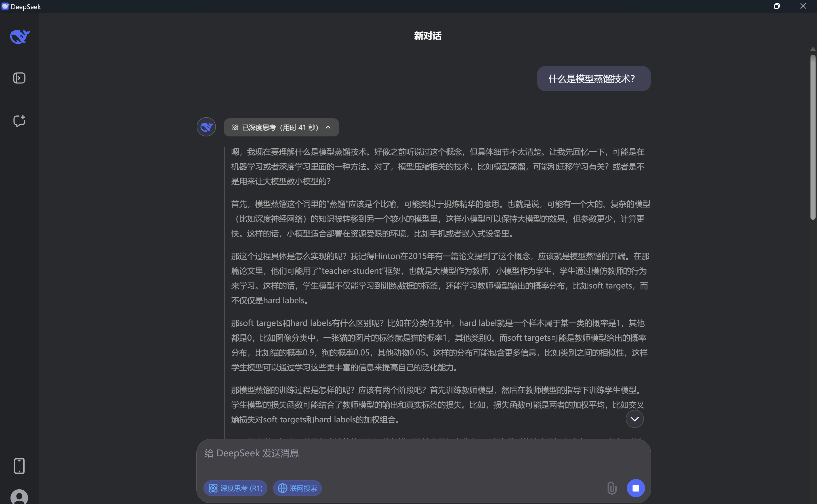Jump to bottom with round down-arrow button
The height and width of the screenshot is (504, 817).
[634, 419]
